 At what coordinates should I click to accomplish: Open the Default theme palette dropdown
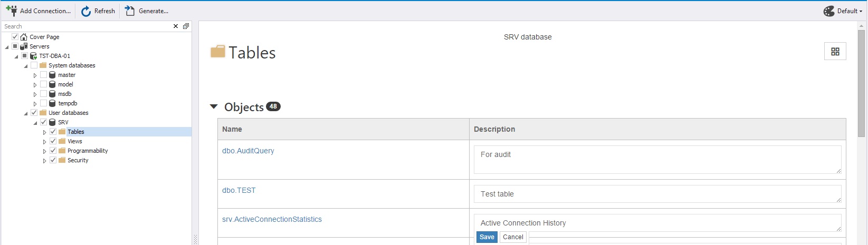click(843, 11)
